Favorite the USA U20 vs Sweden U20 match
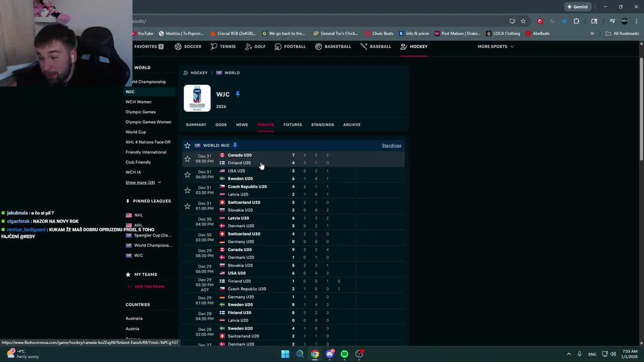Screen dimensions: 644x362 pos(187,174)
